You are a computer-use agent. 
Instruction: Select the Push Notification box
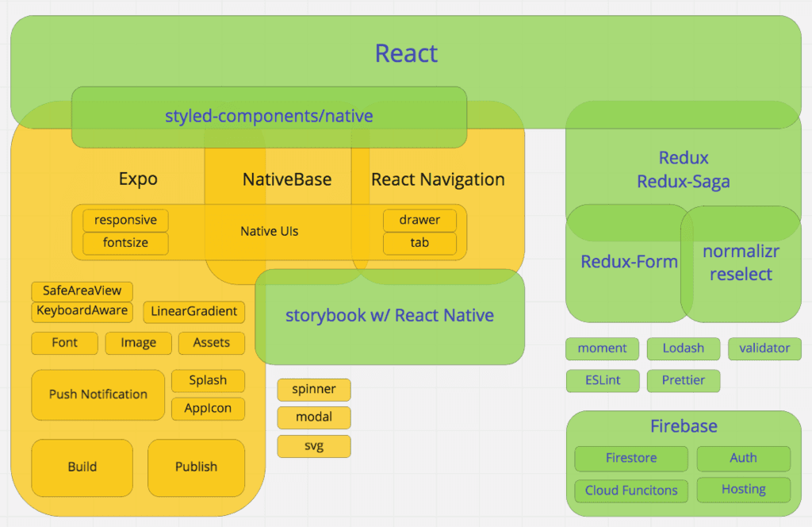coord(98,394)
